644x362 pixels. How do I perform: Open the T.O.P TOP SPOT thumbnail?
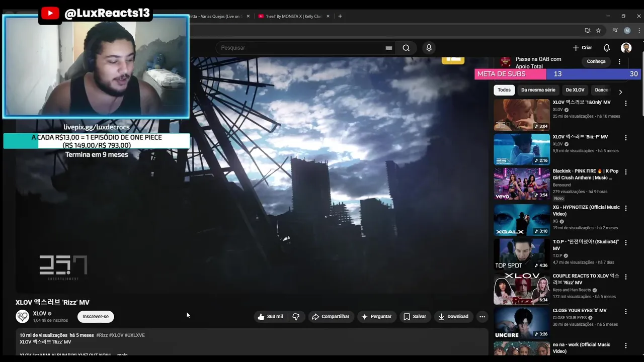pyautogui.click(x=522, y=254)
